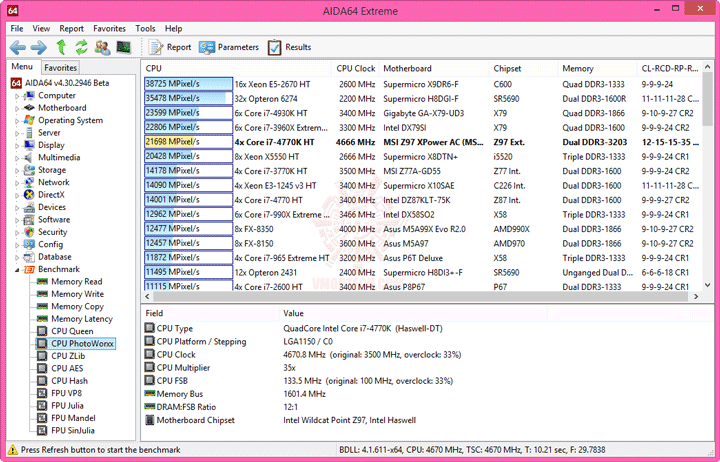Select the Config icon in tree
The image size is (720, 462).
(x=29, y=244)
